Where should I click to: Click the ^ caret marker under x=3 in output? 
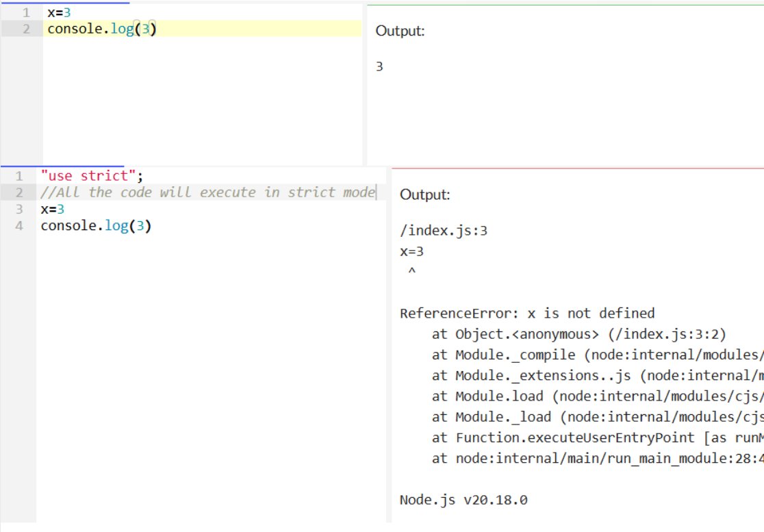tap(411, 271)
